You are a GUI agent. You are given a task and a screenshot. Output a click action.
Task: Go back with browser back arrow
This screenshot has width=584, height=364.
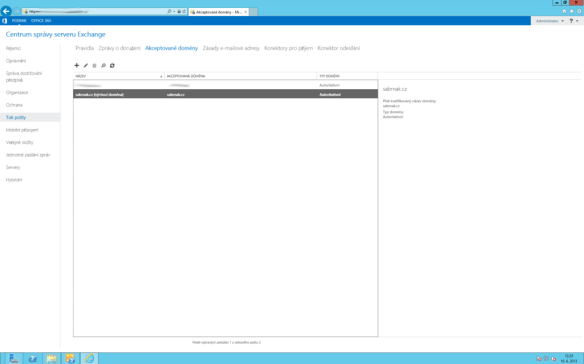tap(6, 11)
